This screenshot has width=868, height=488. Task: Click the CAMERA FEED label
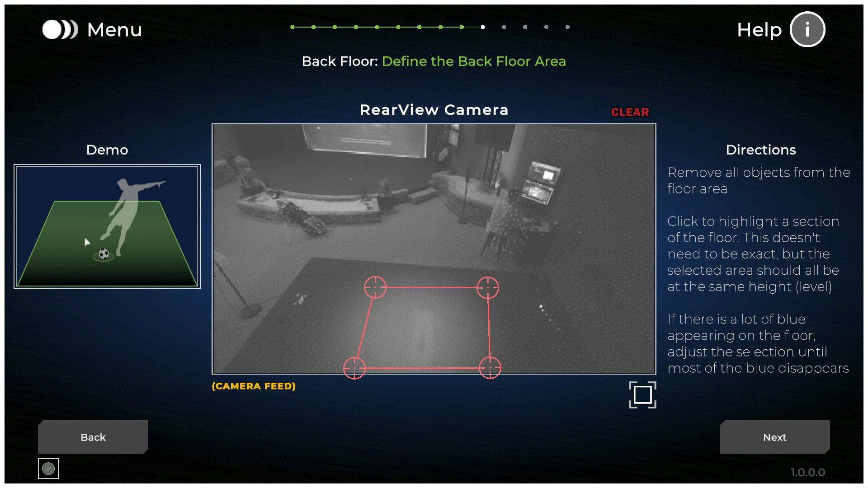254,386
